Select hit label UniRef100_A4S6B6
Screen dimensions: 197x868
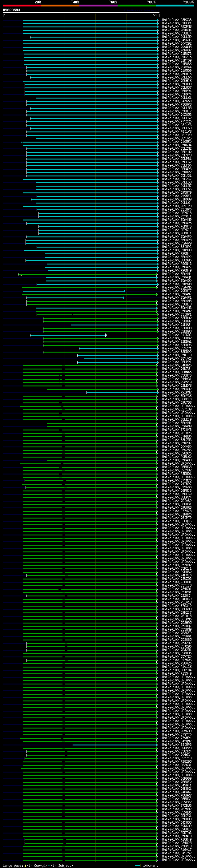[x=177, y=40]
